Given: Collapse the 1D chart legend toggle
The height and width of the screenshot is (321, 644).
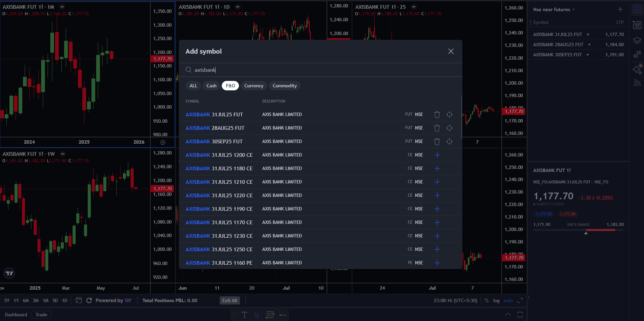Looking at the screenshot, I should point(238,7).
